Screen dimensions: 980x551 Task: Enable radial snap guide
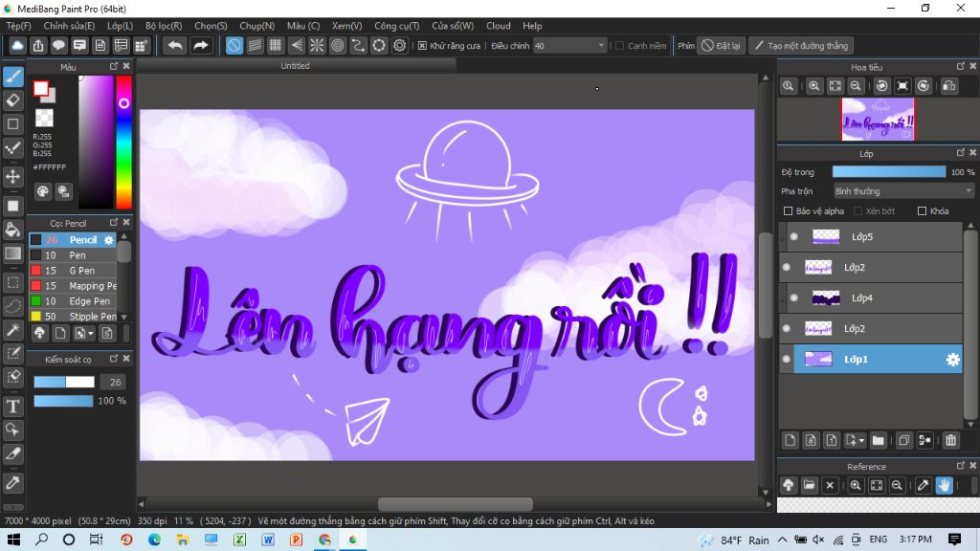coord(317,46)
